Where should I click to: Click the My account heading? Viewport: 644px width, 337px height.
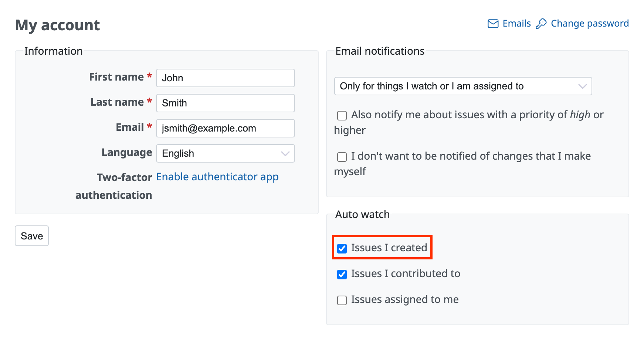coord(58,25)
